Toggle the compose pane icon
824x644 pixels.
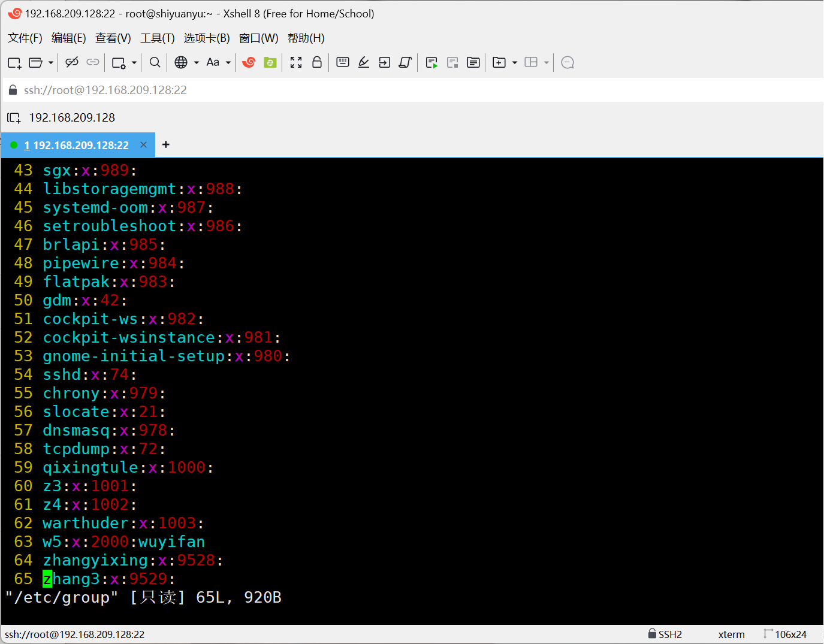[473, 62]
